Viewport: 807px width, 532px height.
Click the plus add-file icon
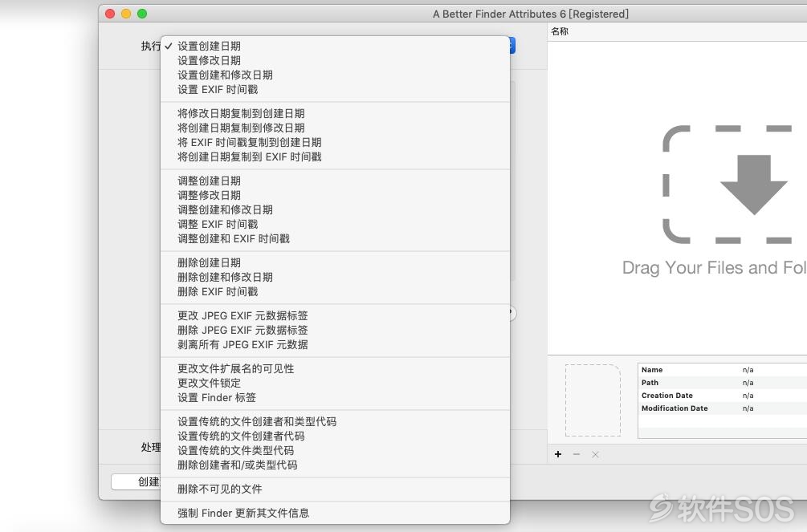558,454
